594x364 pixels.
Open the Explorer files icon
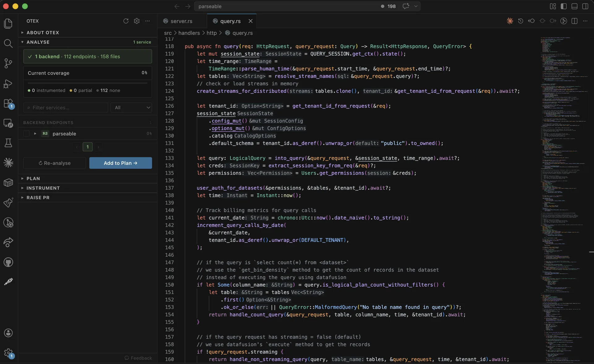(8, 24)
